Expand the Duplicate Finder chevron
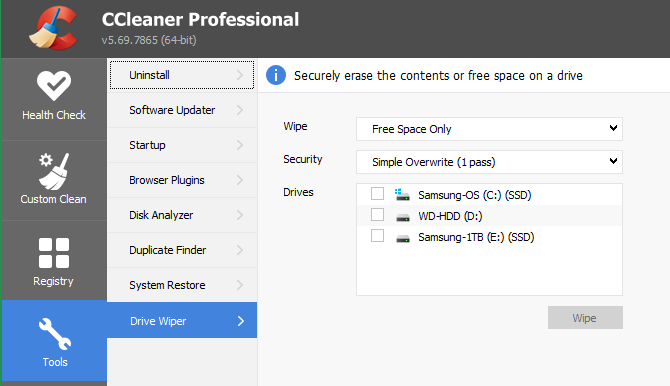Viewport: 670px width, 386px height. tap(240, 250)
